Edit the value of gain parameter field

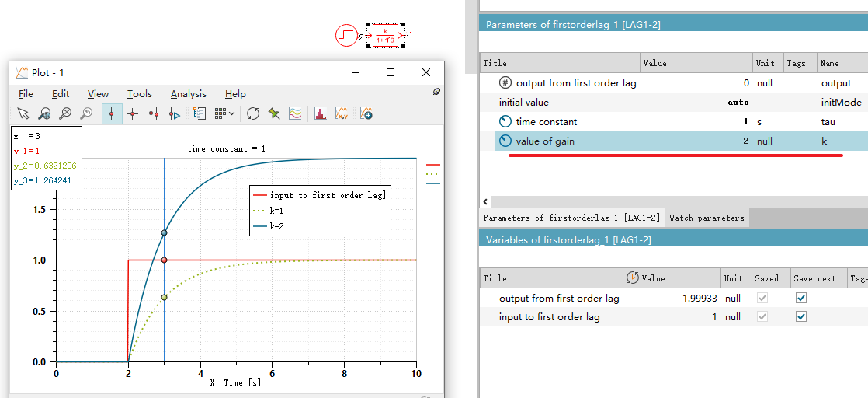point(730,141)
